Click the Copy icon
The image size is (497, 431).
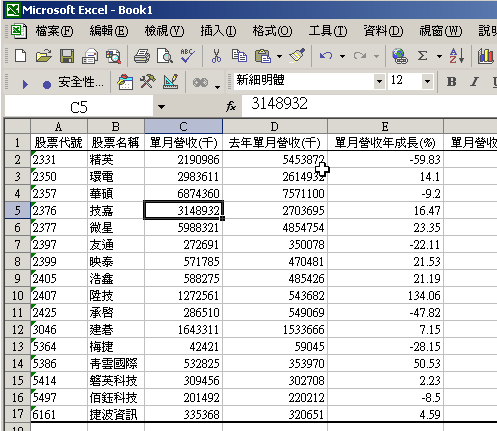pos(239,56)
